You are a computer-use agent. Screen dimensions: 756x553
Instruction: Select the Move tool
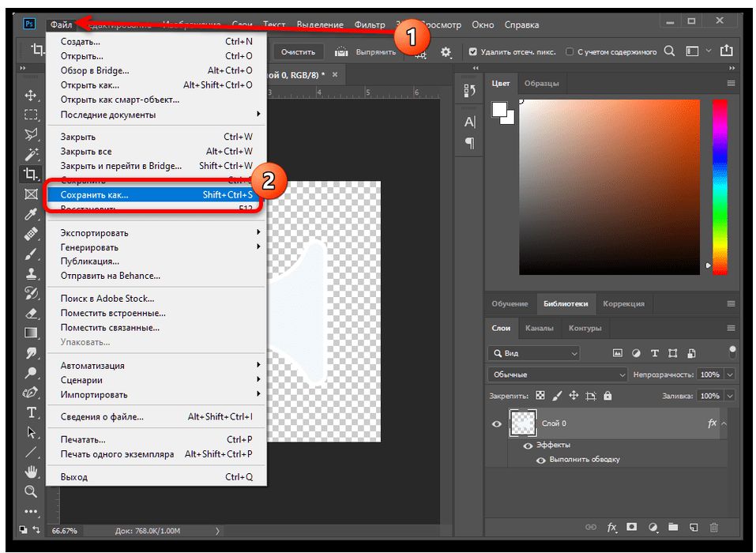click(32, 96)
